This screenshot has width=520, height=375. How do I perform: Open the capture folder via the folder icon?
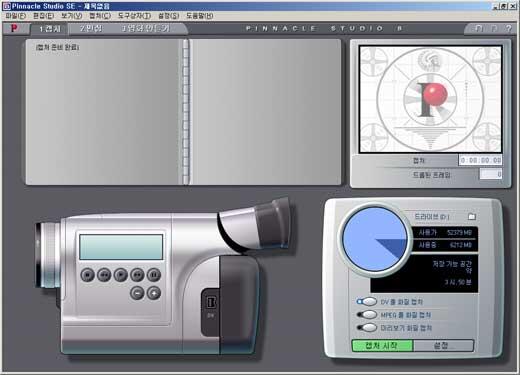click(472, 217)
